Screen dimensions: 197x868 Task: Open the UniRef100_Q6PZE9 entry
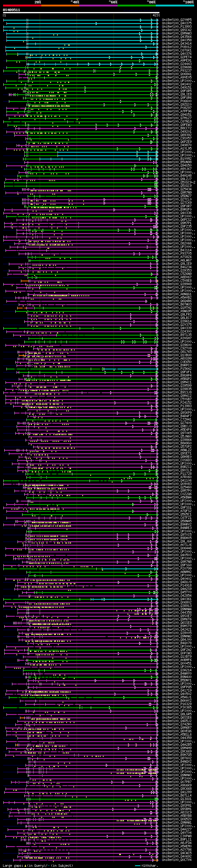coord(177,142)
